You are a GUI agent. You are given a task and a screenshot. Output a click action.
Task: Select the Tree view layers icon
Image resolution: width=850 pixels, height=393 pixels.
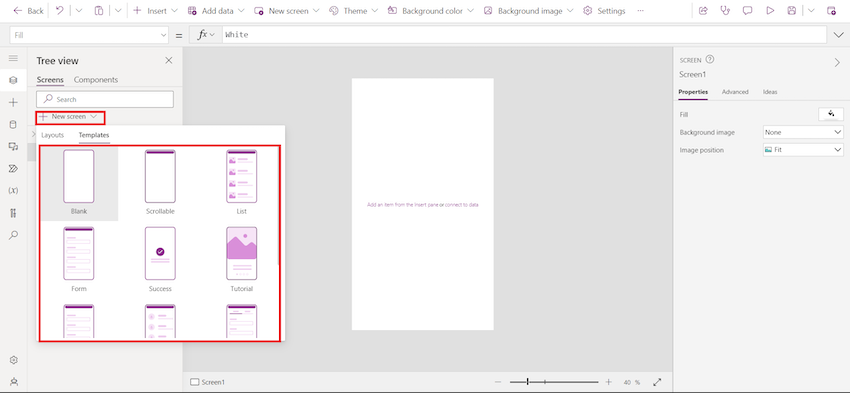14,80
